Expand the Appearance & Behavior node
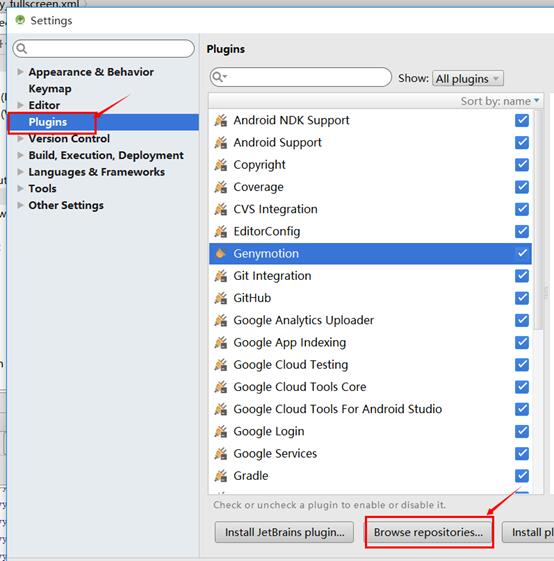 20,72
